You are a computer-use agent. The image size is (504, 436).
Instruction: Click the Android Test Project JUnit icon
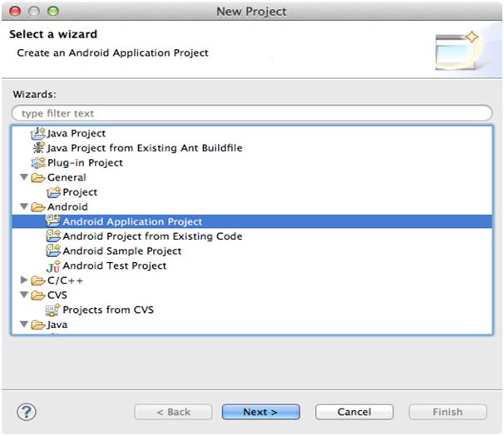53,266
